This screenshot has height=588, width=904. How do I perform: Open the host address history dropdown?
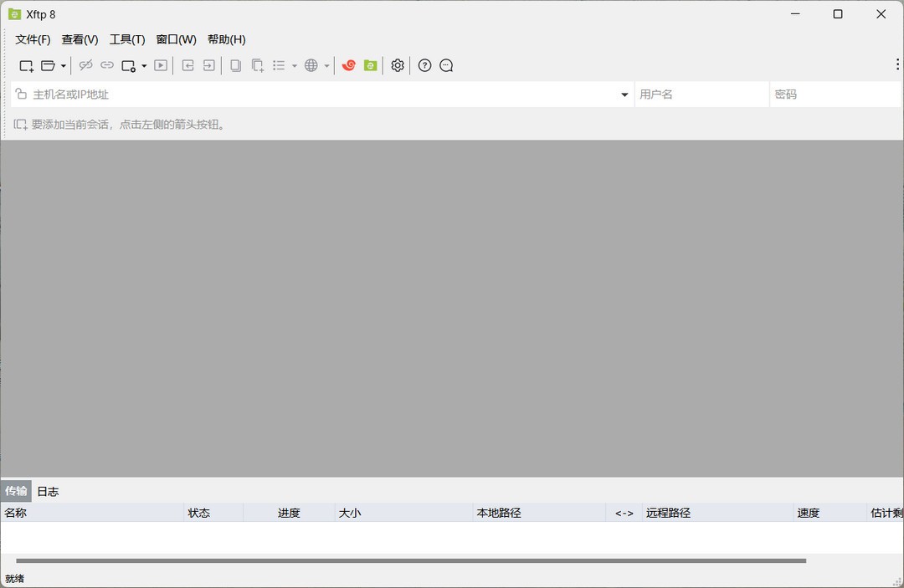click(x=624, y=94)
